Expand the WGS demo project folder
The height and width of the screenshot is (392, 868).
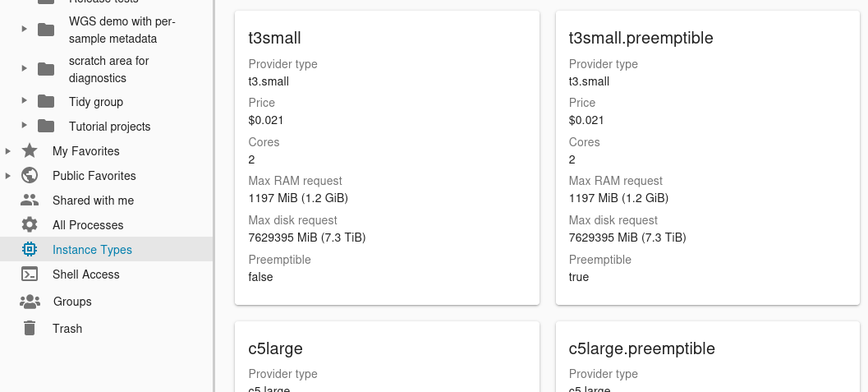(x=25, y=30)
